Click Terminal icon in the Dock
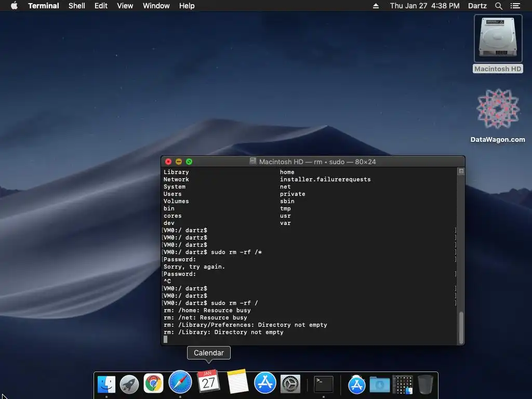Image resolution: width=532 pixels, height=399 pixels. (323, 384)
